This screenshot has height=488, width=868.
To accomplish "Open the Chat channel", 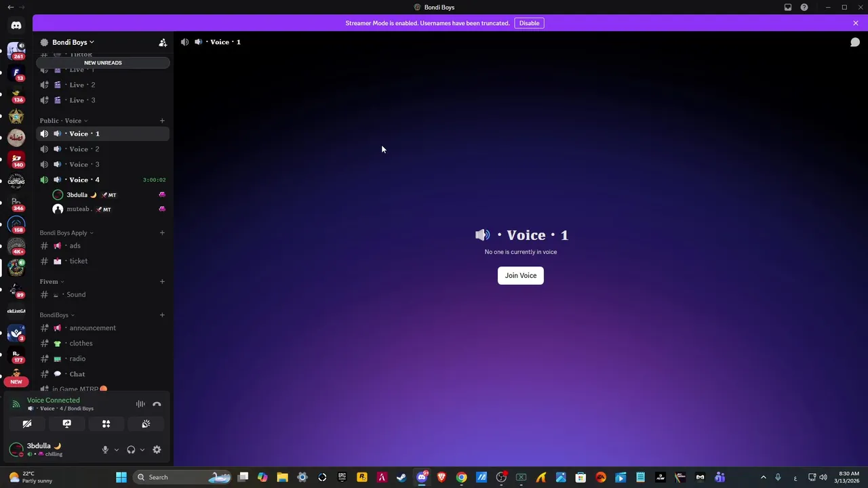I will click(x=103, y=374).
